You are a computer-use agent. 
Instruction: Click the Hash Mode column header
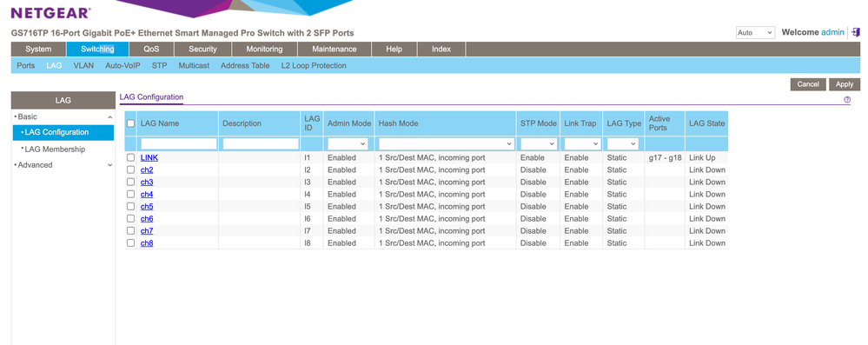(445, 123)
